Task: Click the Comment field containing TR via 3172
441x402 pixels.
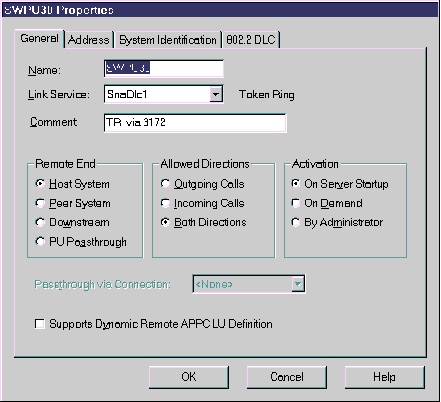Action: coord(195,123)
